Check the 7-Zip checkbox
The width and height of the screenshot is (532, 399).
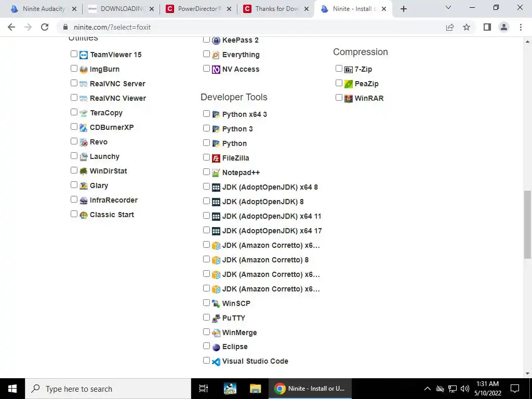tap(339, 68)
